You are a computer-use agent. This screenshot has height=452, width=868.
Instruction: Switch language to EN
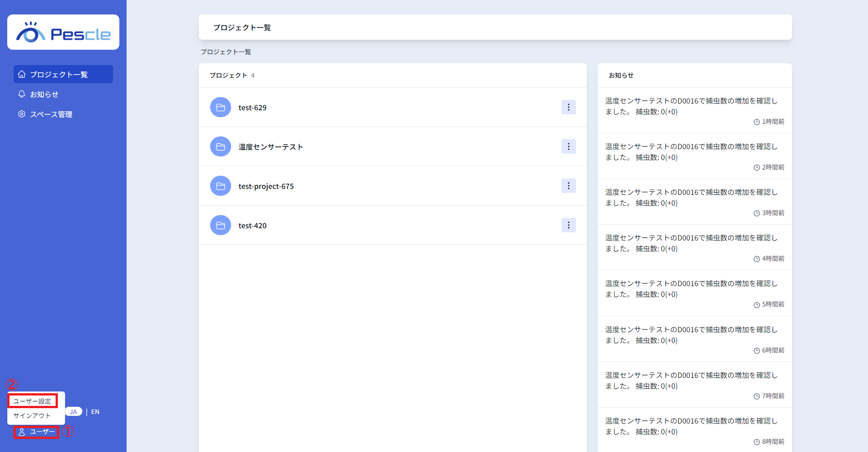[x=95, y=412]
